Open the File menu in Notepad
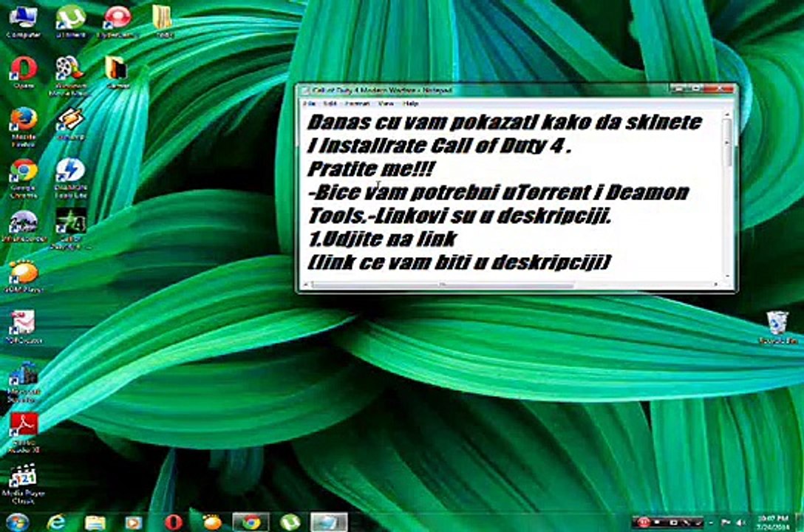This screenshot has height=532, width=804. (309, 103)
